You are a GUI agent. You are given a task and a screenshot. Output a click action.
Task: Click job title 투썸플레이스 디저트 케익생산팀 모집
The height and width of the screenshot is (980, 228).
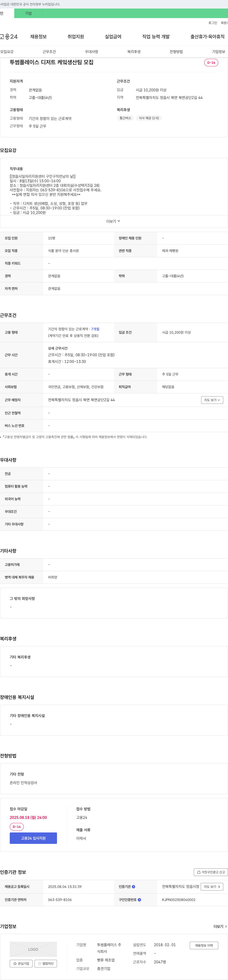[x=52, y=62]
